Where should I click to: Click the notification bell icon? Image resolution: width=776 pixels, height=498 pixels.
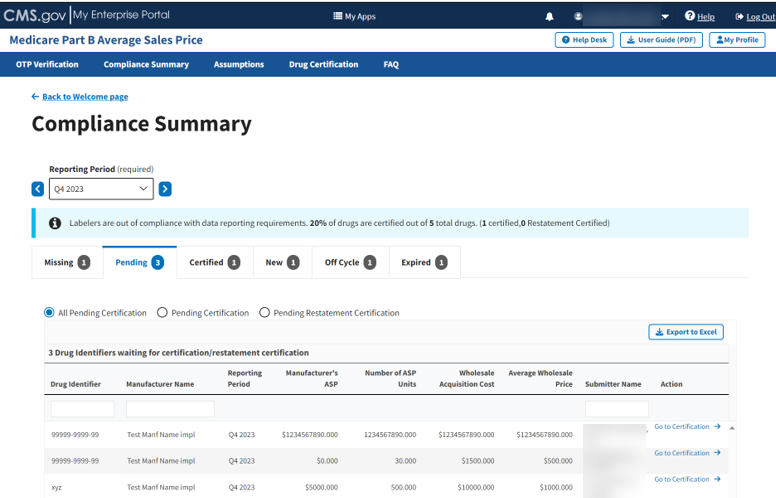point(549,16)
